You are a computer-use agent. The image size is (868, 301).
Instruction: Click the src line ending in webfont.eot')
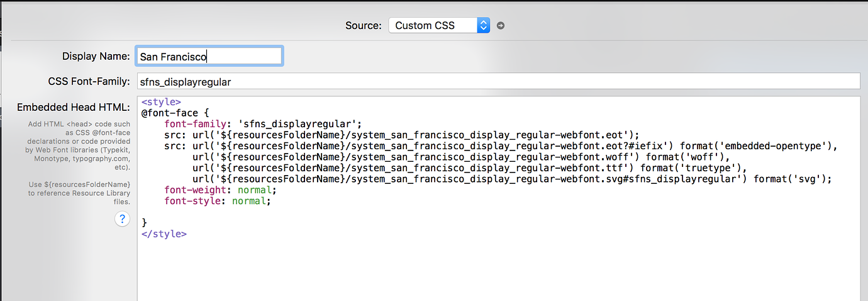pos(402,135)
